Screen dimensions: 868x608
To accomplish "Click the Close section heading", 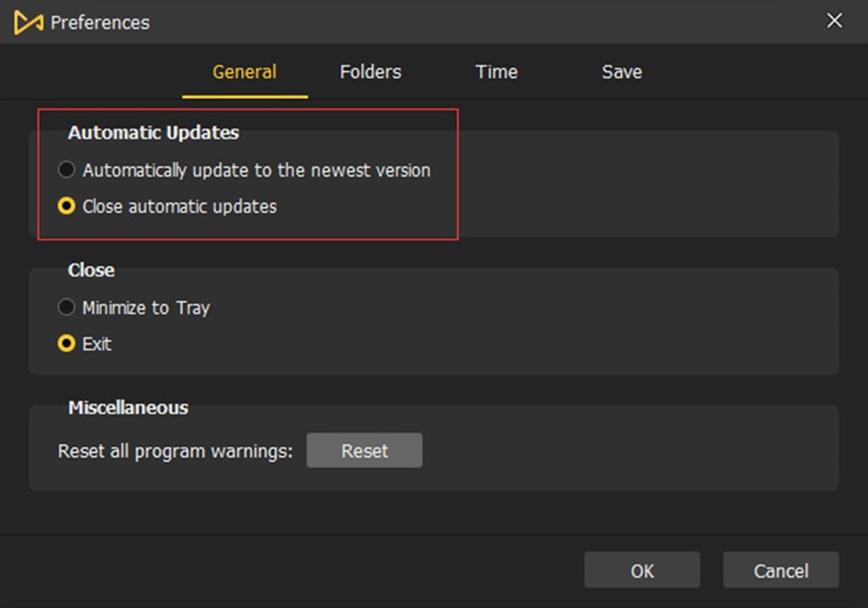I will (91, 271).
